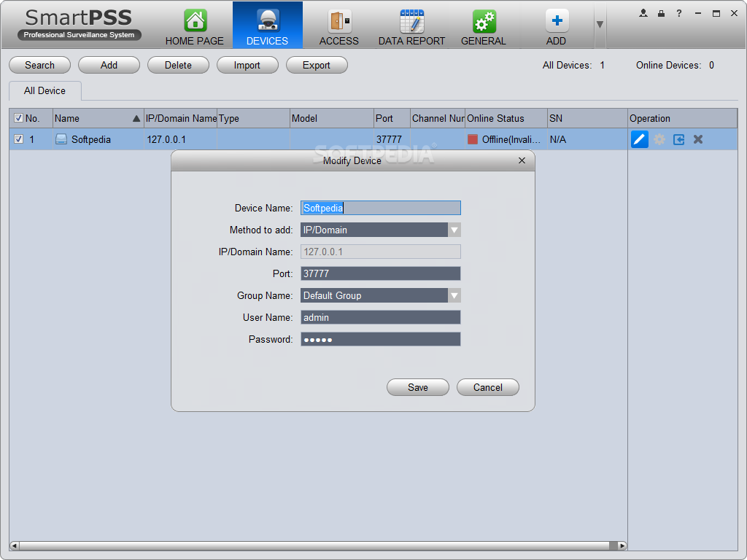The image size is (747, 560).
Task: Click the pencil edit icon for Softpedia
Action: [x=639, y=139]
